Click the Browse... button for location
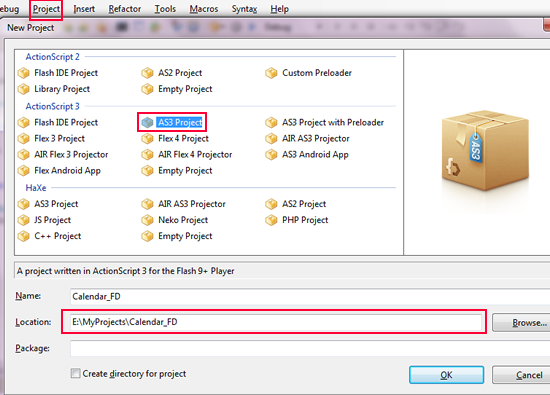The height and width of the screenshot is (395, 550). click(521, 322)
